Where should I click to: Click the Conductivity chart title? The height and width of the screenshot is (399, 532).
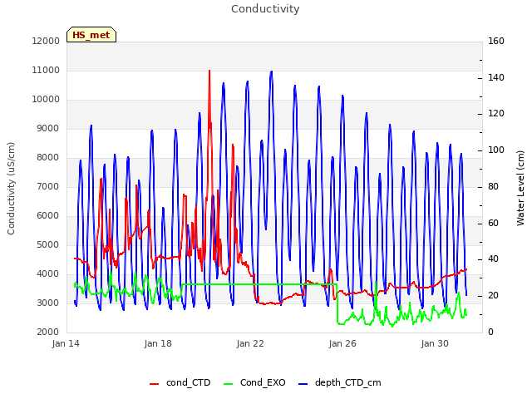[265, 8]
